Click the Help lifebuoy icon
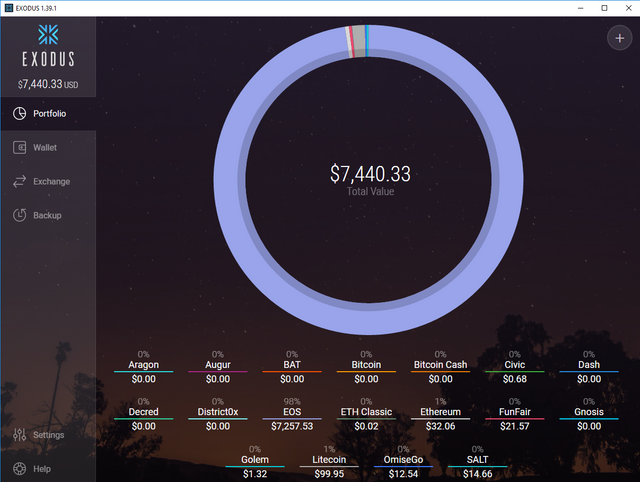Image resolution: width=640 pixels, height=482 pixels. coord(19,469)
